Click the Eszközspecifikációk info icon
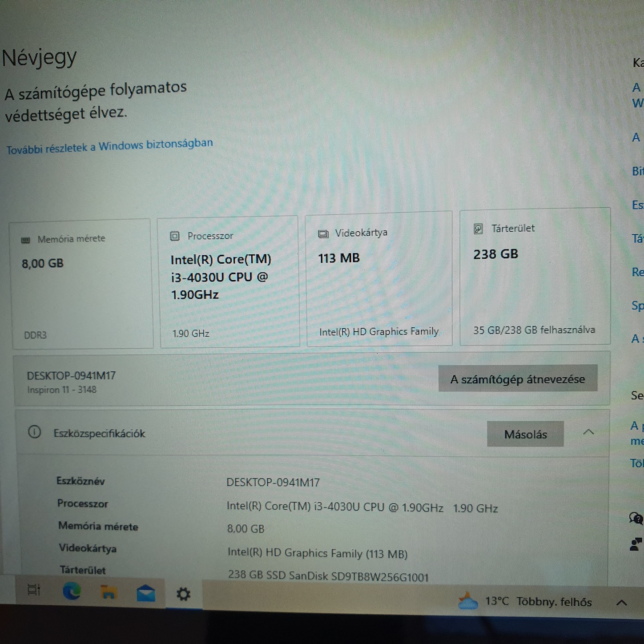This screenshot has height=644, width=644. pyautogui.click(x=35, y=432)
